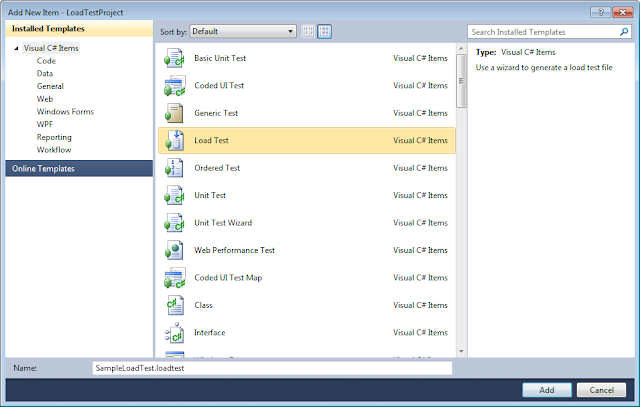The width and height of the screenshot is (640, 407).
Task: Select the Reporting category
Action: point(54,137)
